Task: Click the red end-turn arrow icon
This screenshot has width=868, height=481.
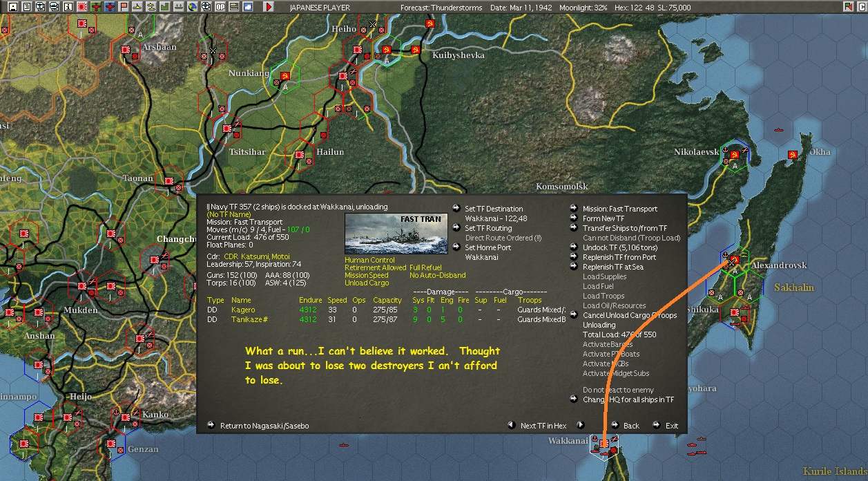Action: pyautogui.click(x=269, y=7)
